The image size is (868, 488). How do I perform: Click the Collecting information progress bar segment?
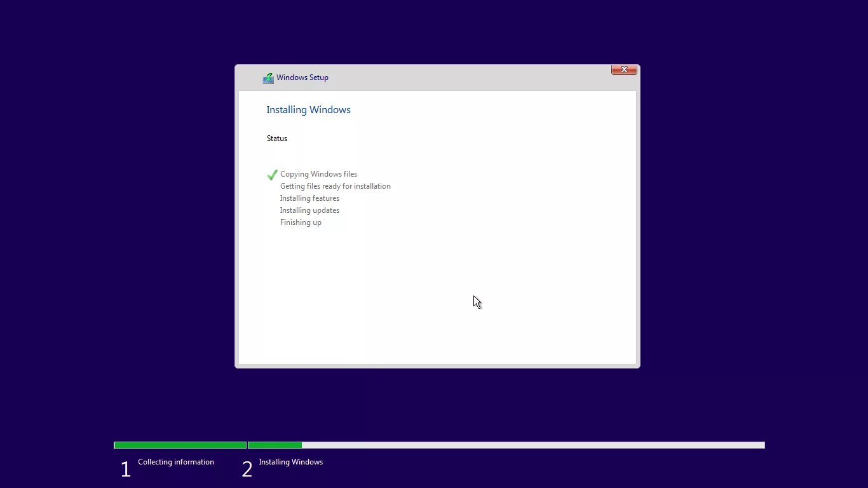180,445
